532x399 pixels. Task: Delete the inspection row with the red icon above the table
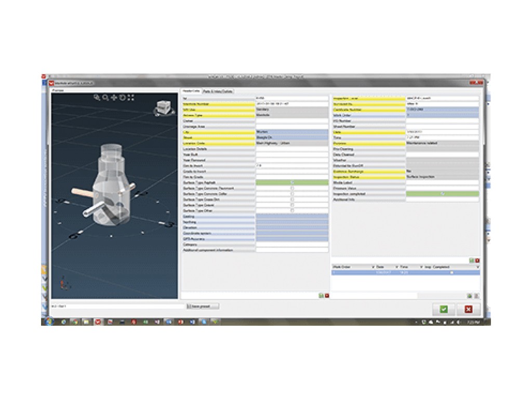477,261
